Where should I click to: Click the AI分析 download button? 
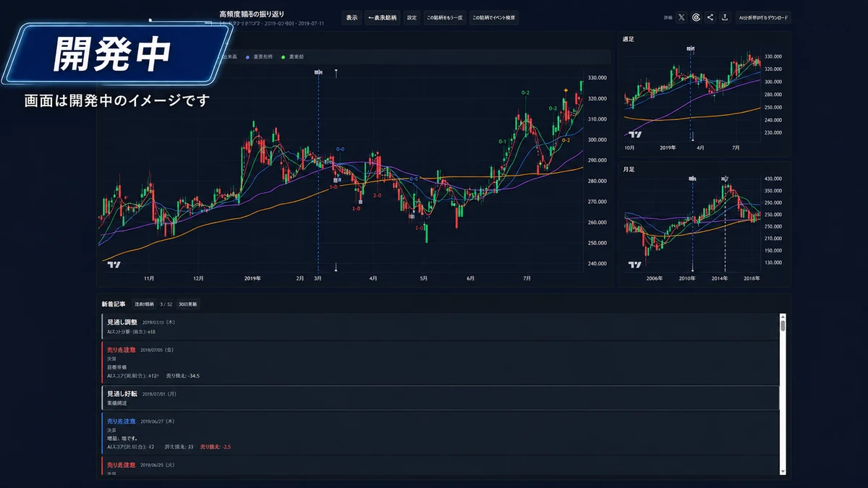coord(764,17)
